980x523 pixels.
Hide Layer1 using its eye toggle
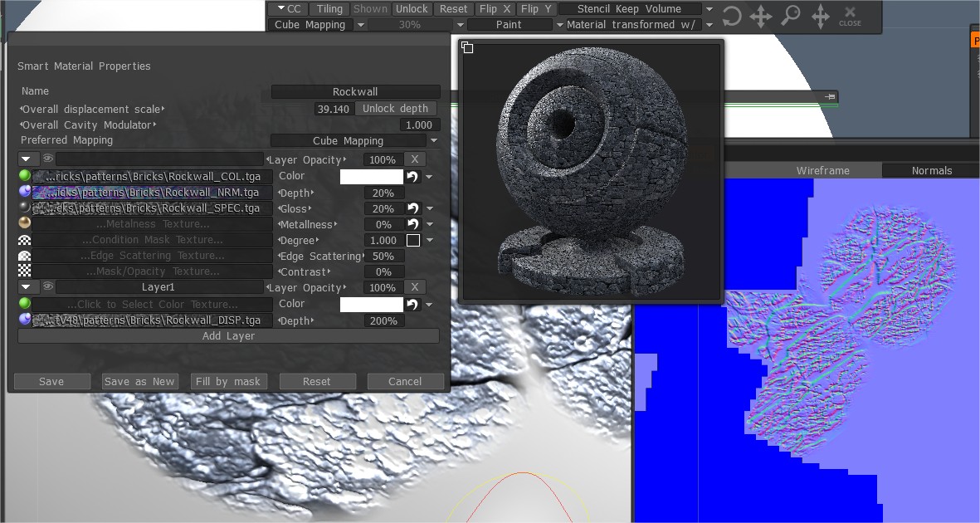(x=48, y=286)
